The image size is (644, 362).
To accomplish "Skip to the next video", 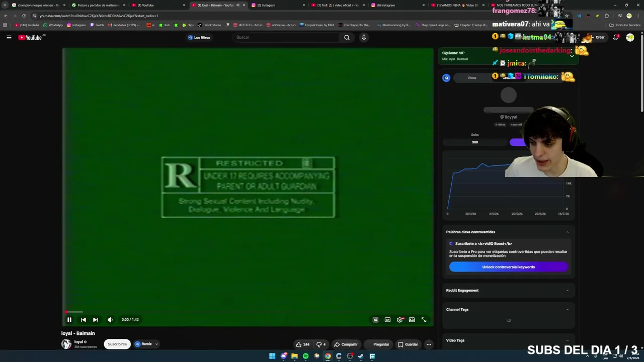I will coord(96,319).
